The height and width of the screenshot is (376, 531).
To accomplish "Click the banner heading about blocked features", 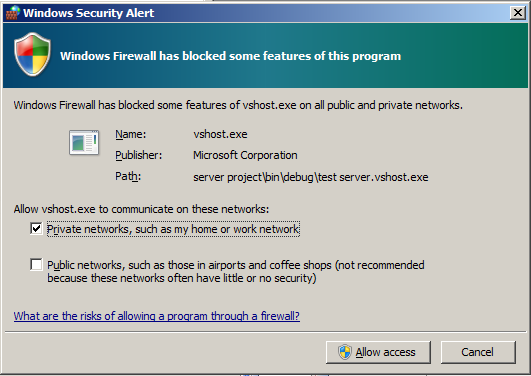I will pos(231,56).
